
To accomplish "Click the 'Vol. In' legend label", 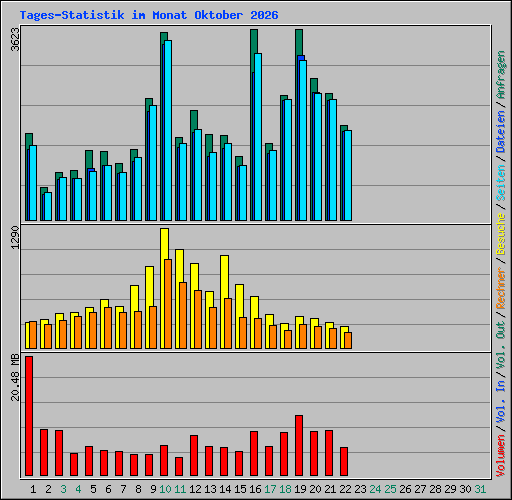I will [501, 401].
